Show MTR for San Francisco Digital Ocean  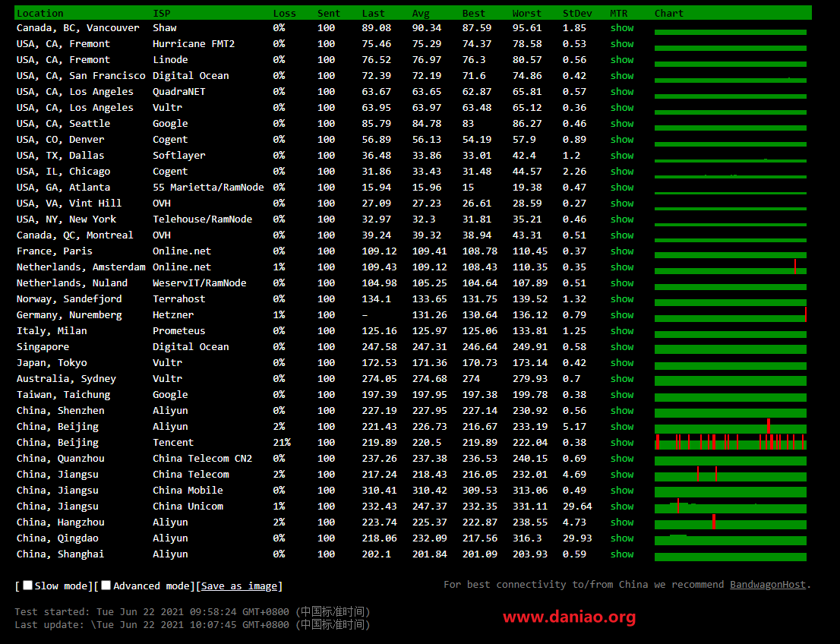point(622,75)
